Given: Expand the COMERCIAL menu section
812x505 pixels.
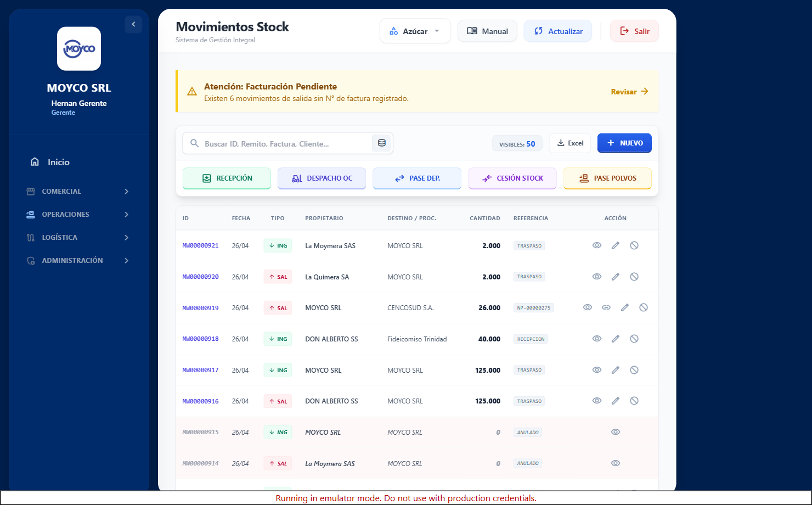Looking at the screenshot, I should [79, 192].
